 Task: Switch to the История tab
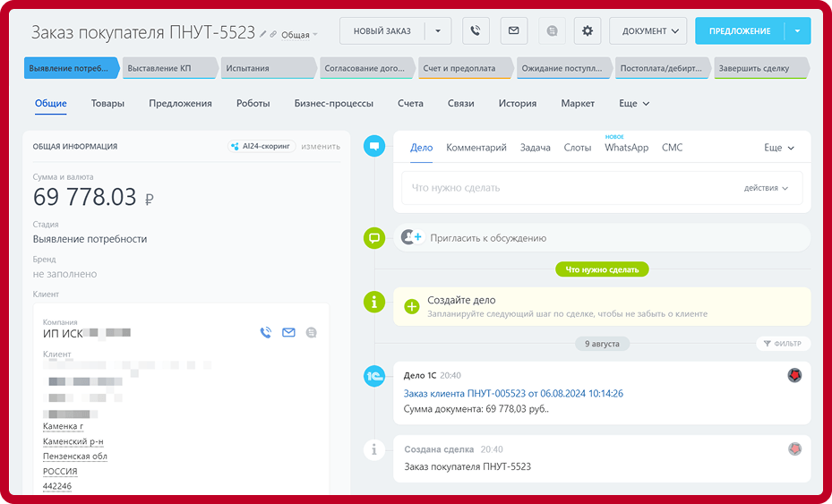tap(518, 104)
